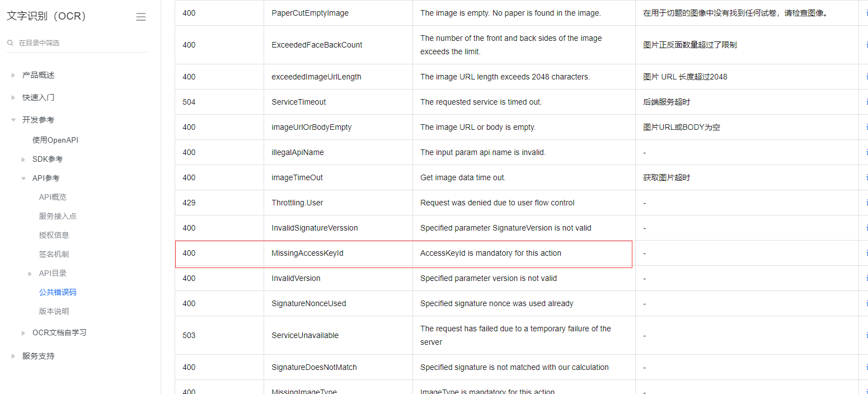The image size is (868, 394).
Task: Open the API概览 page
Action: (x=53, y=197)
